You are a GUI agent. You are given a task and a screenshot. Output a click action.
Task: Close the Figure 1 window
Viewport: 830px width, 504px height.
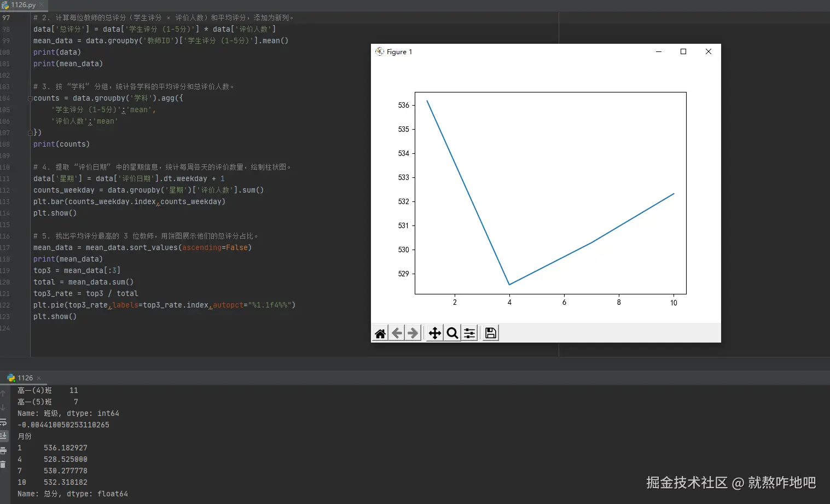[709, 51]
